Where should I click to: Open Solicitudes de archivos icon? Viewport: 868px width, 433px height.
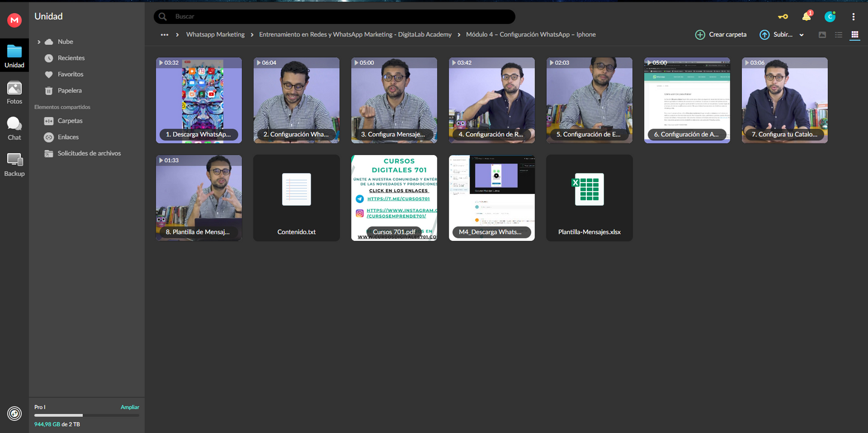point(49,154)
